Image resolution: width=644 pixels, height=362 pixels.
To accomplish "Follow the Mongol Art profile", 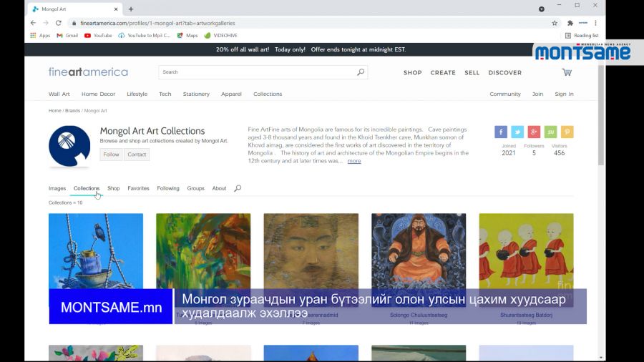I will click(111, 155).
